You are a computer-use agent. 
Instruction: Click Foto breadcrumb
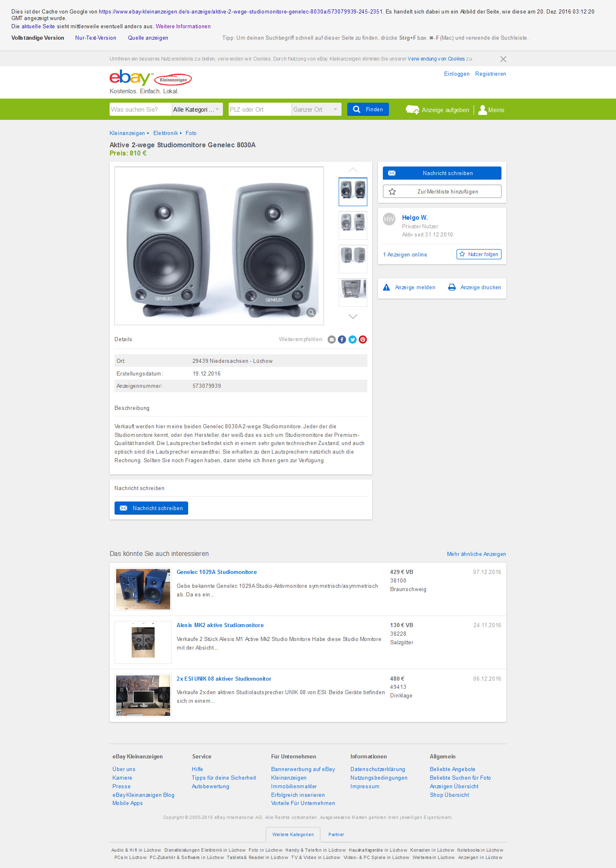coord(191,133)
